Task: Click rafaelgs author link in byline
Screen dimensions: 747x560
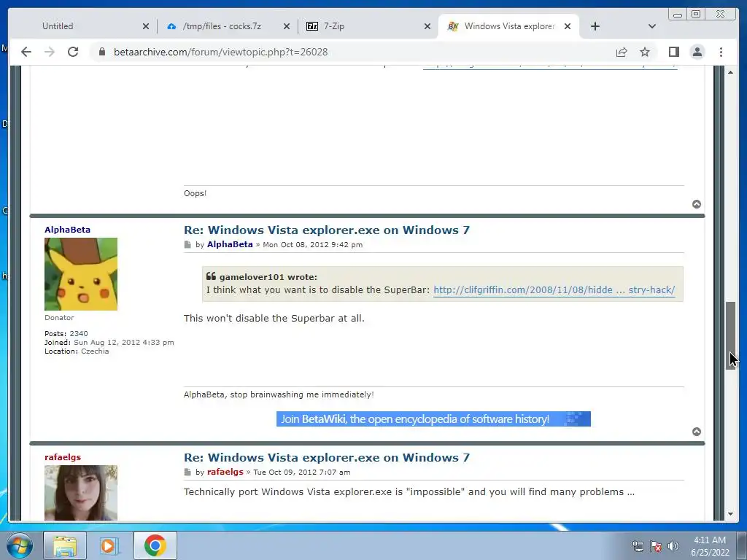Action: [x=225, y=472]
